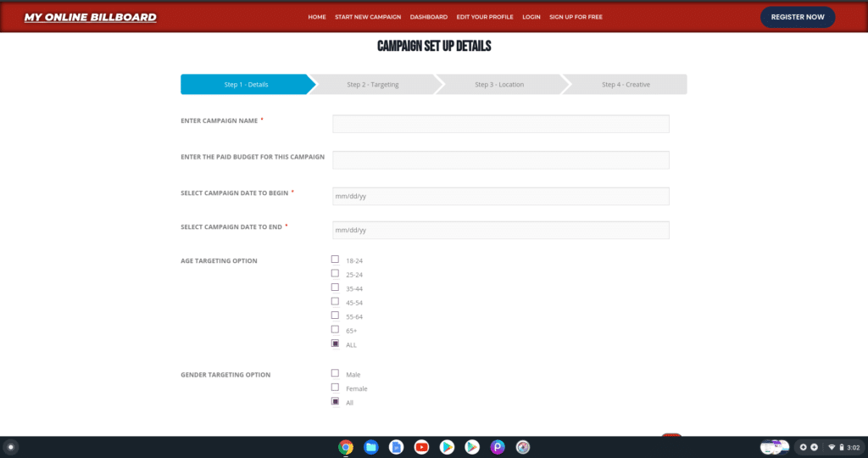Image resolution: width=868 pixels, height=458 pixels.
Task: Open the clock showing 3:02
Action: point(853,448)
